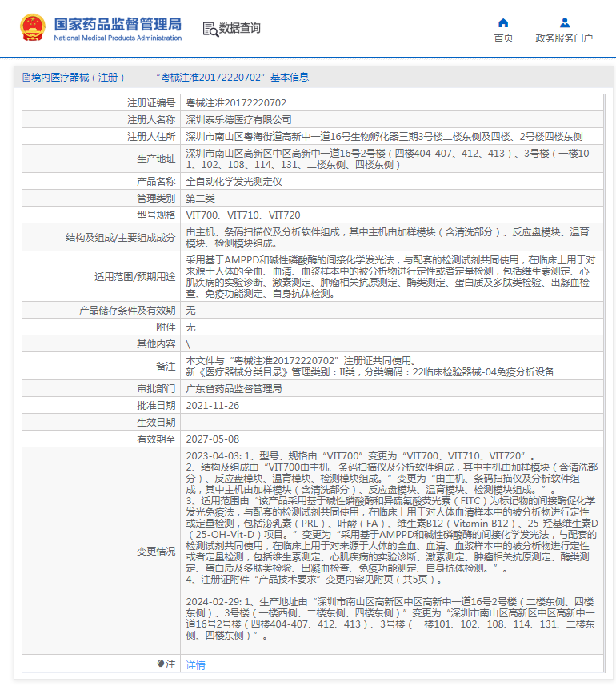Screen dimensions: 616x686
Task: Click the national emblem logo icon
Action: [x=32, y=28]
